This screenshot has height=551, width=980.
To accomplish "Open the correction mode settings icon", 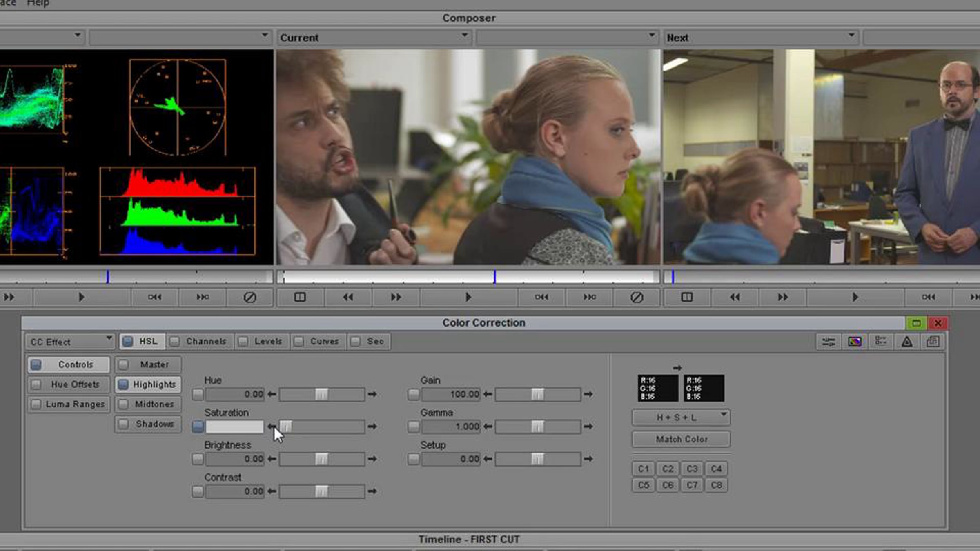I will point(829,342).
